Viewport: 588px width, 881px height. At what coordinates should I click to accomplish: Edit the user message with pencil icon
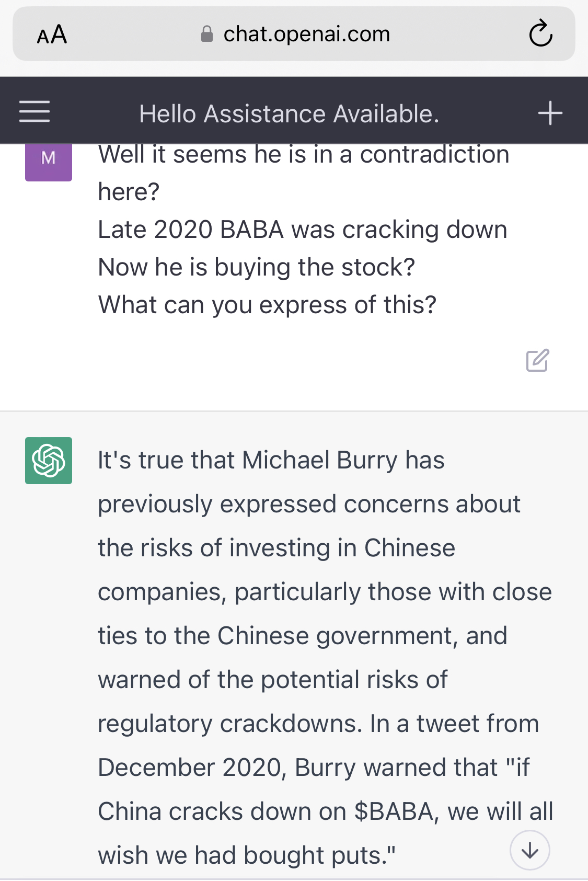click(537, 360)
